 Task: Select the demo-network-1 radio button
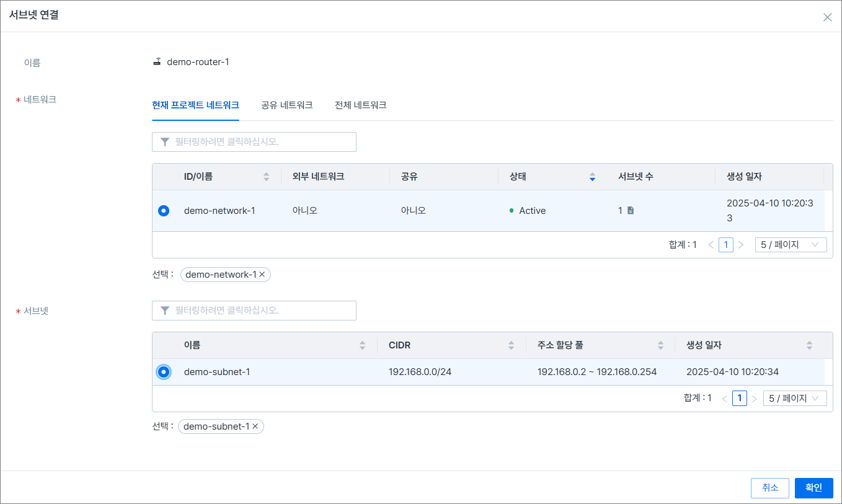pos(164,211)
